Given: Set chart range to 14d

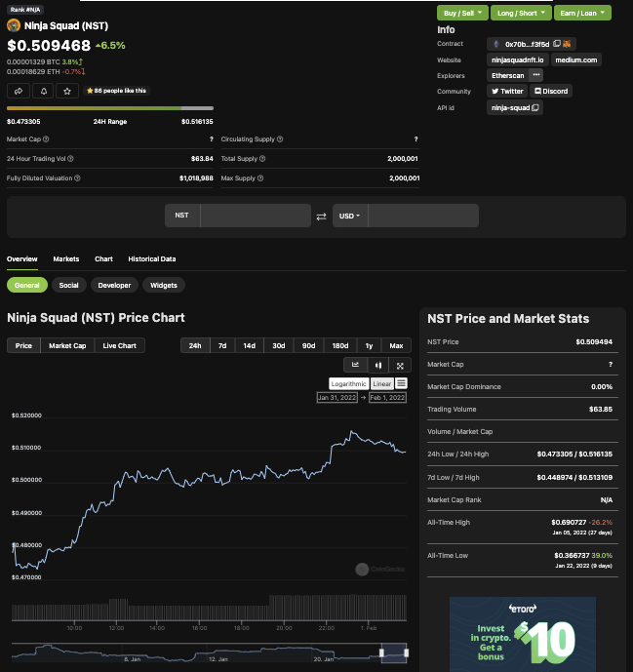Looking at the screenshot, I should [250, 345].
